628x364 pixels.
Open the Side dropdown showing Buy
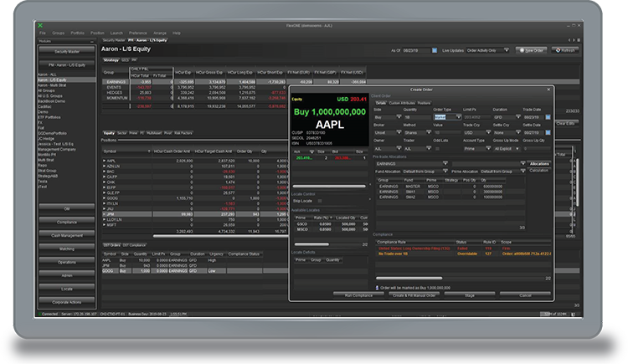(399, 117)
